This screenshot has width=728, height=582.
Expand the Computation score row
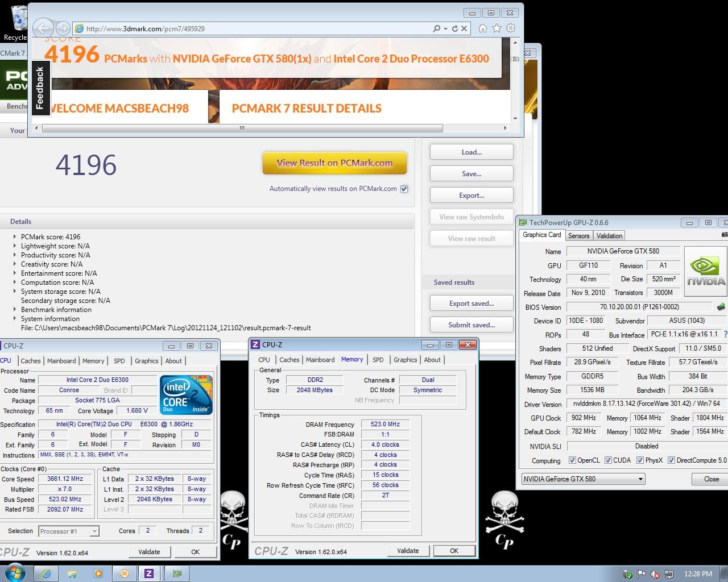[x=15, y=282]
